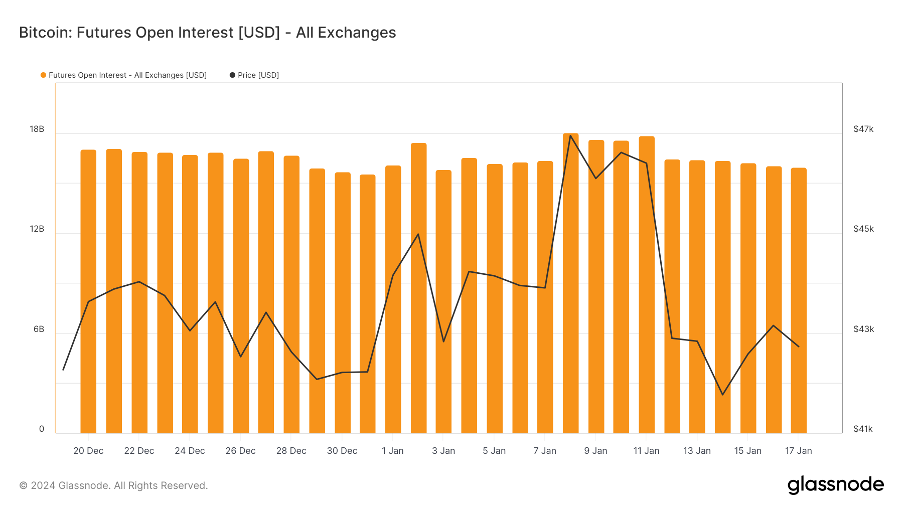Screen dimensions: 904x508
Task: Click the glassnode logo
Action: 835,485
